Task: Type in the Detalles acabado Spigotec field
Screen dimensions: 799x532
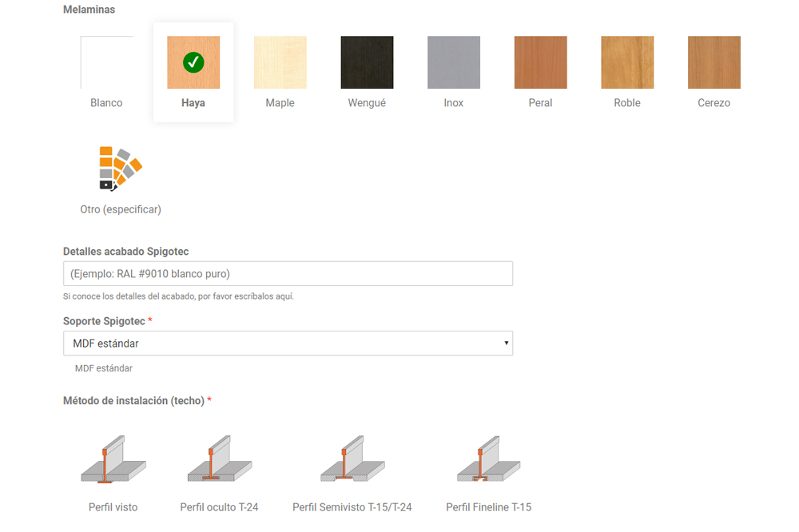Action: [x=288, y=274]
